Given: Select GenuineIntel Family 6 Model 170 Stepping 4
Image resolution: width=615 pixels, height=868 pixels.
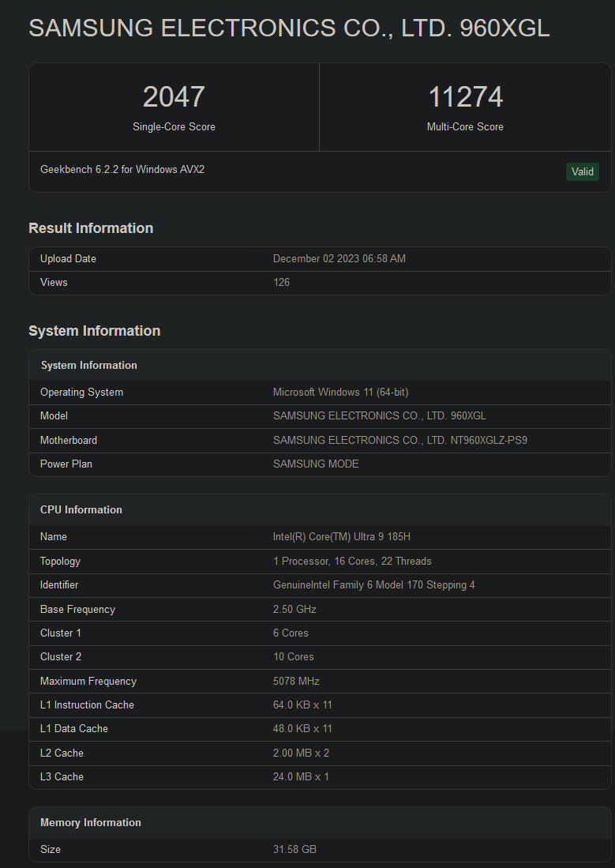Looking at the screenshot, I should pyautogui.click(x=373, y=584).
